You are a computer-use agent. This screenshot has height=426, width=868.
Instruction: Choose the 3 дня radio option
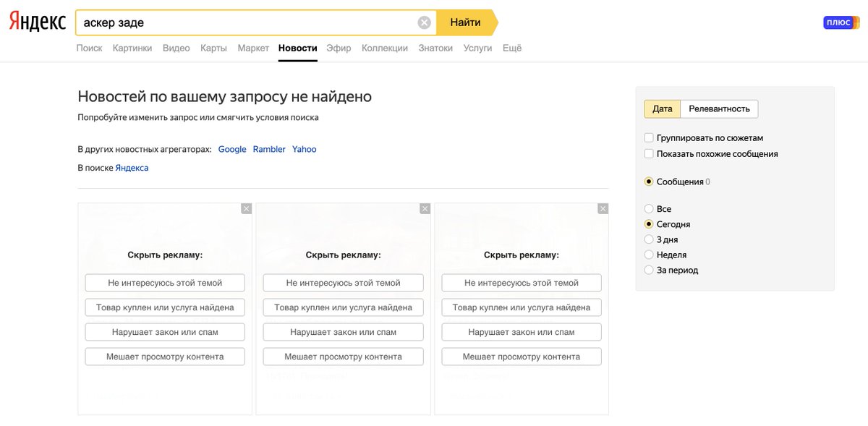click(x=649, y=239)
